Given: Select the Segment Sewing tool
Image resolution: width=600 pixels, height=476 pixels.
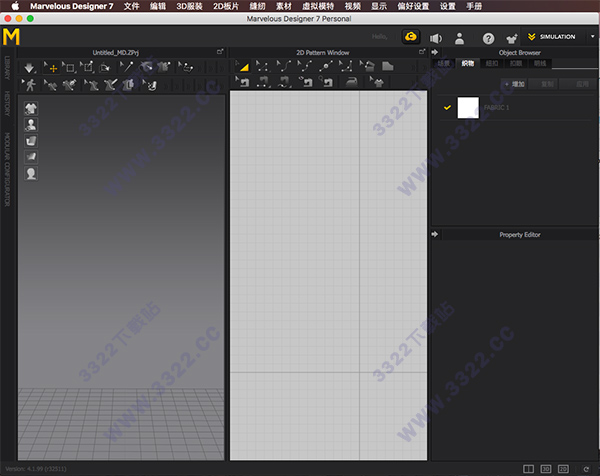Looking at the screenshot, I should [263, 82].
